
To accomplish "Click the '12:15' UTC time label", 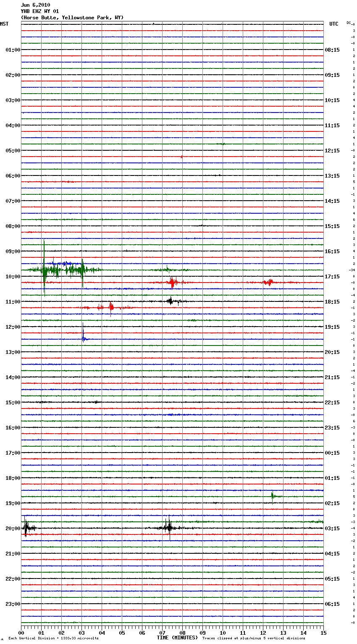I will 332,151.
